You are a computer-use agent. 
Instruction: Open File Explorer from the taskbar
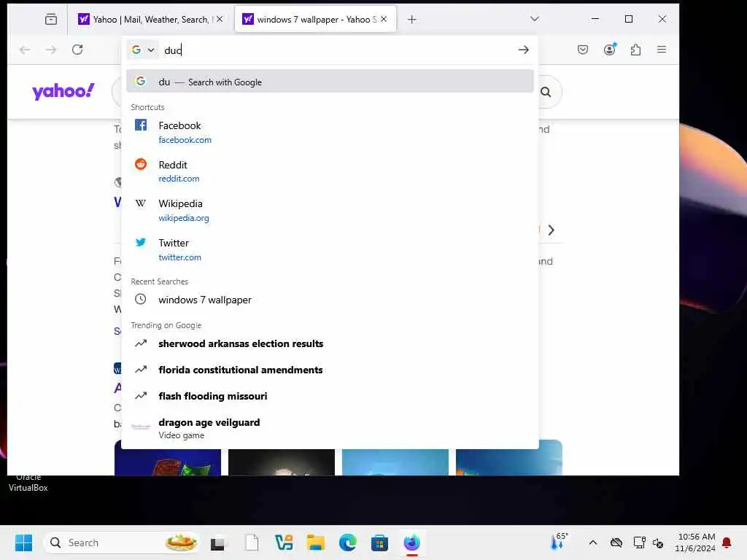point(315,542)
